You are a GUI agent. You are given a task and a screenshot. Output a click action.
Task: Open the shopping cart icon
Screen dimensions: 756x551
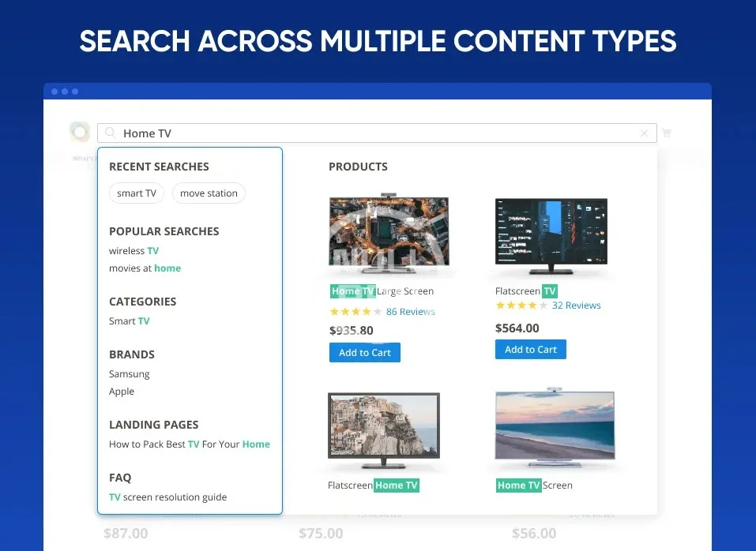[667, 133]
